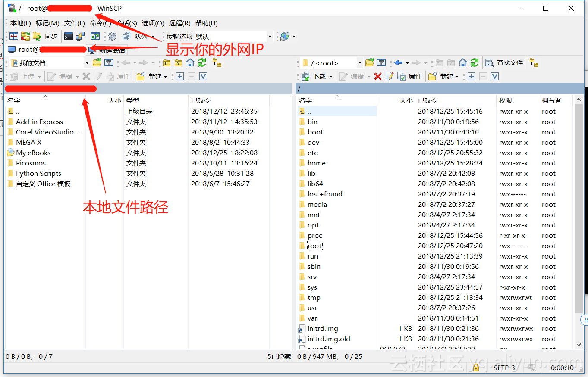The image size is (588, 377).
Task: Click the globe new session icon
Action: (285, 37)
